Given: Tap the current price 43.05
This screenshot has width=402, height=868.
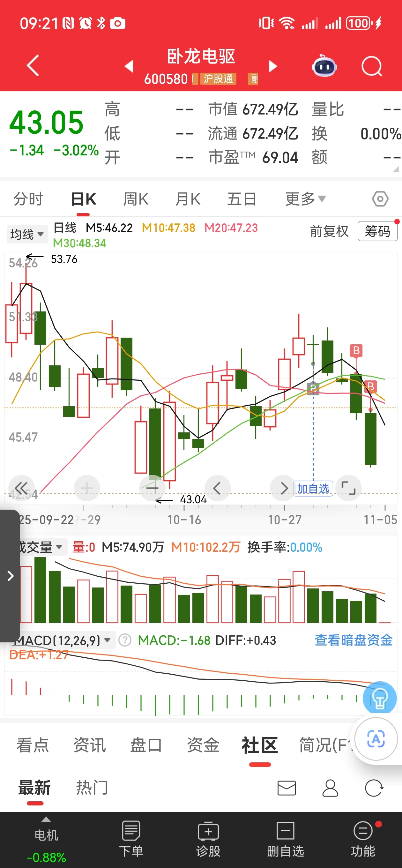Looking at the screenshot, I should click(x=47, y=123).
